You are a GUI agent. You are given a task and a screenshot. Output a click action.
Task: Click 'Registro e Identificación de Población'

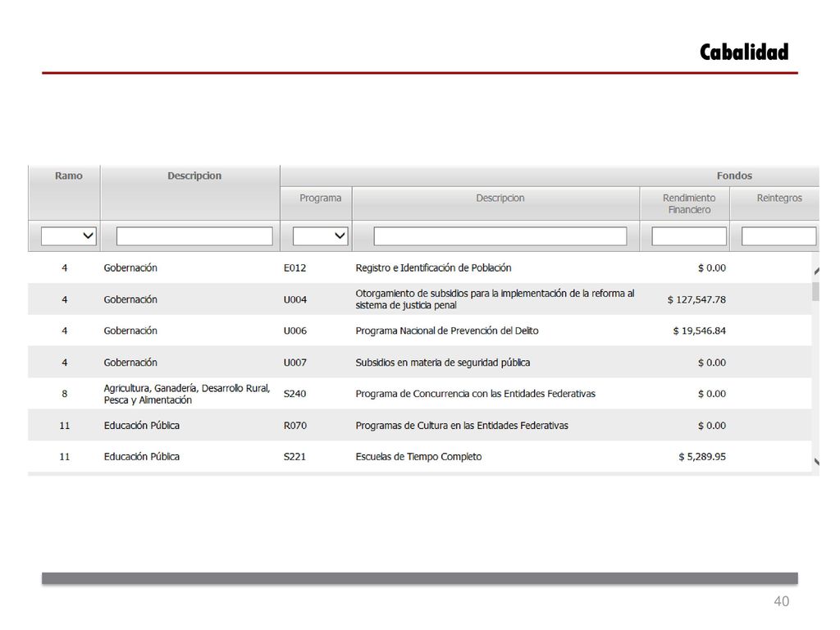point(433,268)
